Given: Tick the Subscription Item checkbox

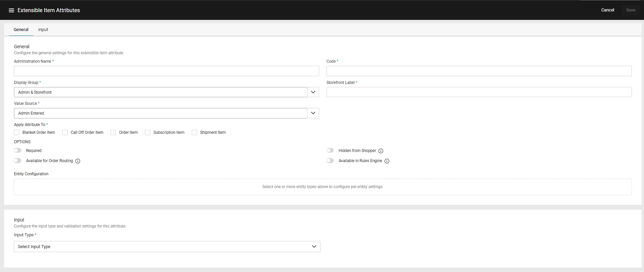Looking at the screenshot, I should click(x=148, y=132).
